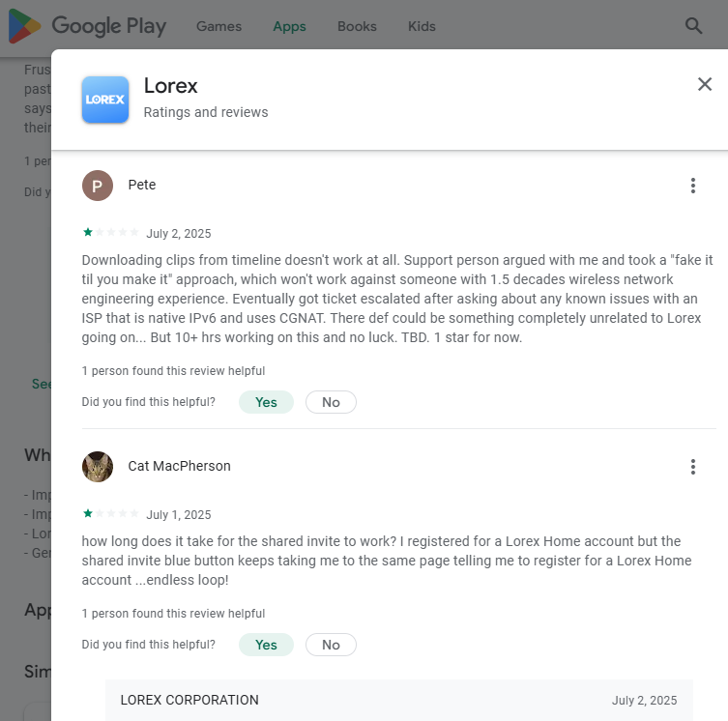This screenshot has width=728, height=721.
Task: Click the July 2, 2025 date on Pete's review
Action: click(179, 234)
